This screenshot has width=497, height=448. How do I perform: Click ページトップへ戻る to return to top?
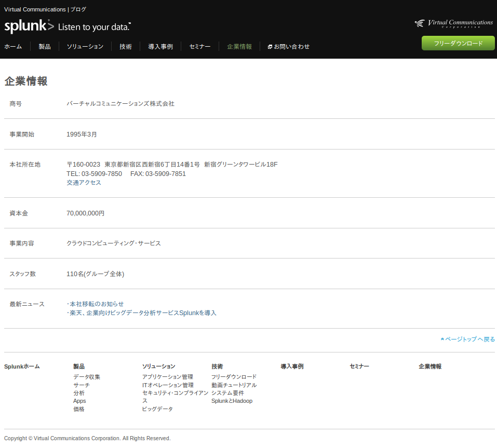pos(468,340)
